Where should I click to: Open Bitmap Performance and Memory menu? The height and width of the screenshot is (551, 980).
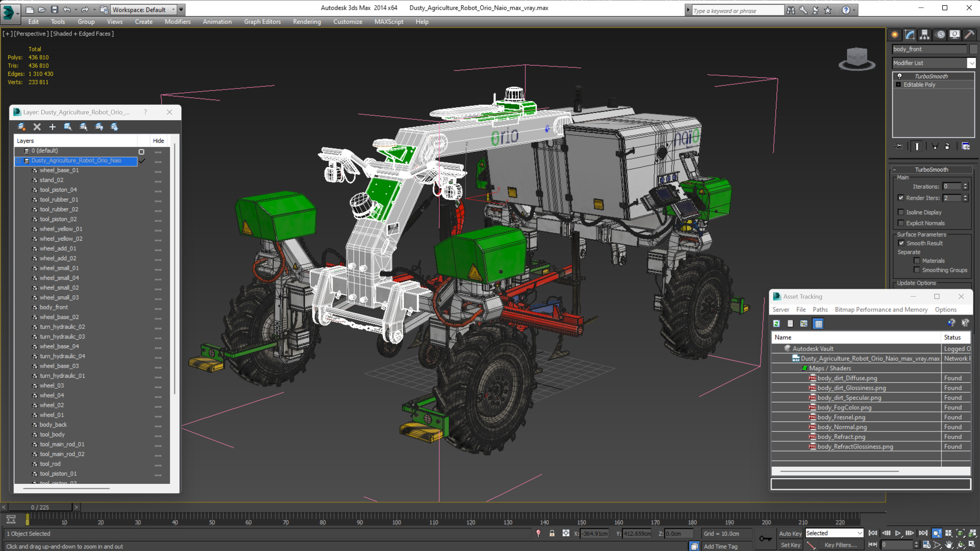[881, 310]
